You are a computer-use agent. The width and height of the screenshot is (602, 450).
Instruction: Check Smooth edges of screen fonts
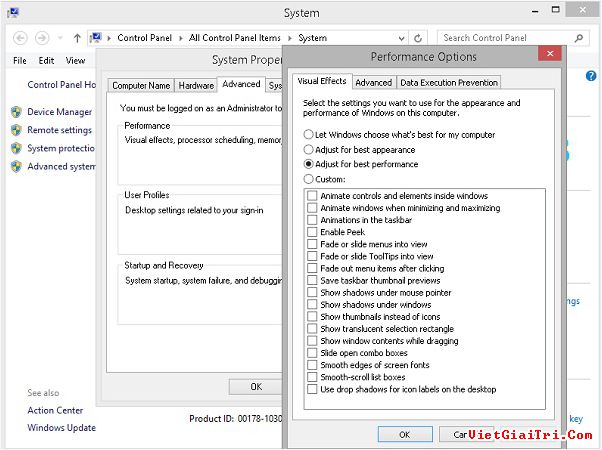[x=312, y=365]
